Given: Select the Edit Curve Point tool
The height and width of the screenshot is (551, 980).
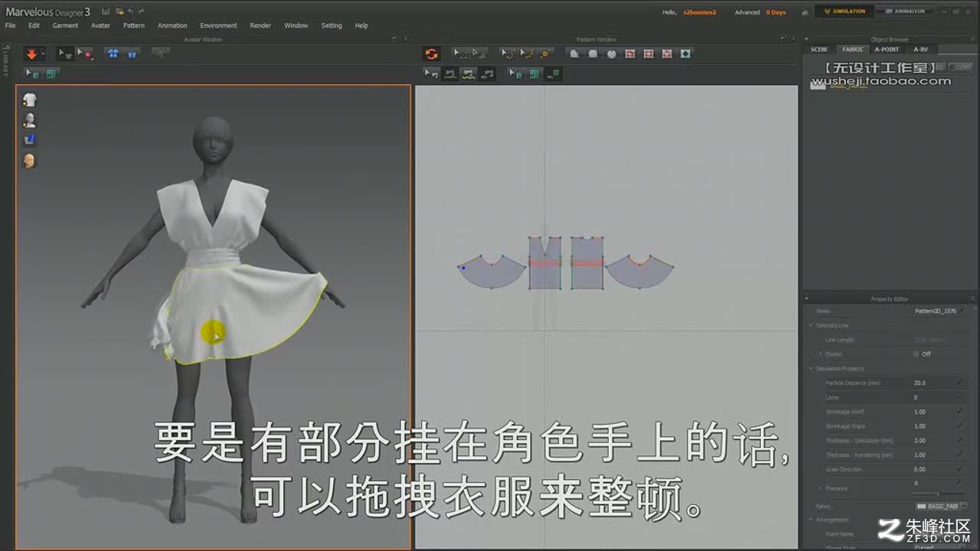Looking at the screenshot, I should pyautogui.click(x=527, y=54).
